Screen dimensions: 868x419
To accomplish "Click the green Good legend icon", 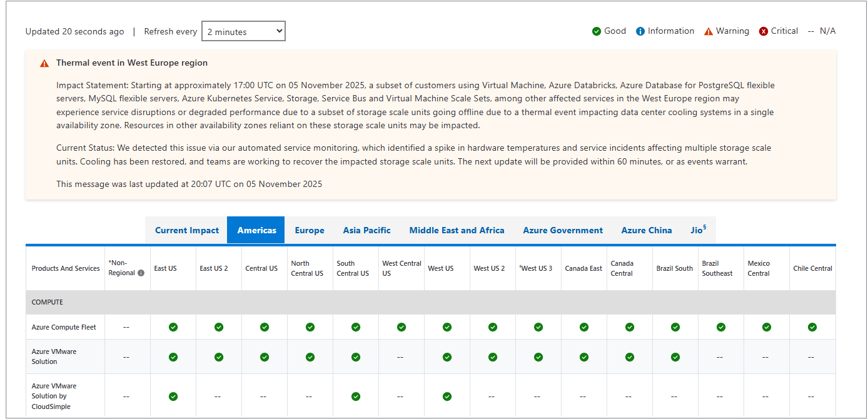I will pos(597,31).
